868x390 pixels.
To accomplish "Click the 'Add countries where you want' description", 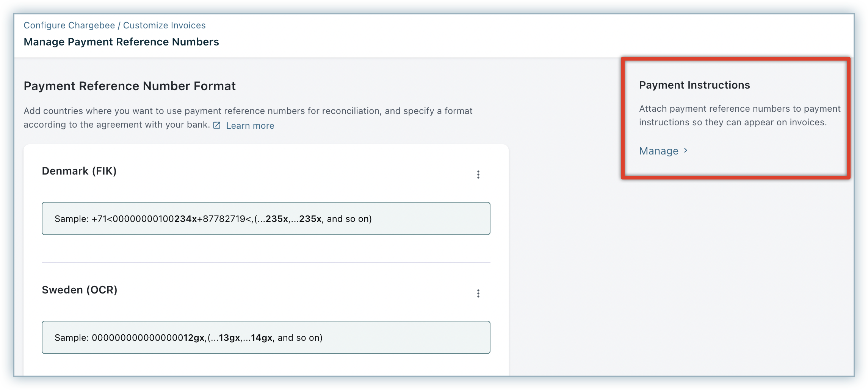I will point(248,111).
